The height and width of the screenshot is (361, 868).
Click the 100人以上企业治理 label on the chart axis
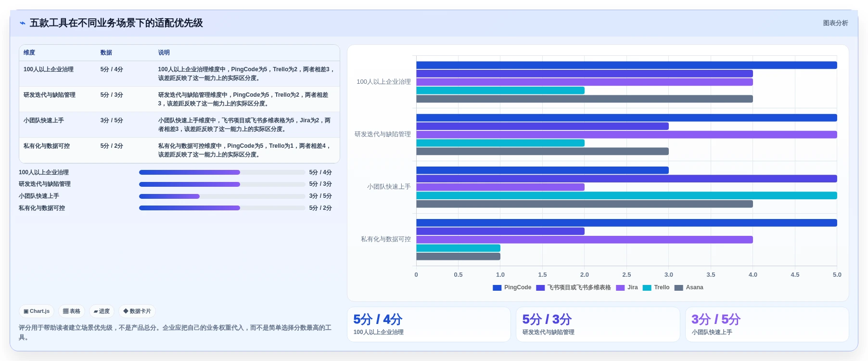(x=383, y=82)
